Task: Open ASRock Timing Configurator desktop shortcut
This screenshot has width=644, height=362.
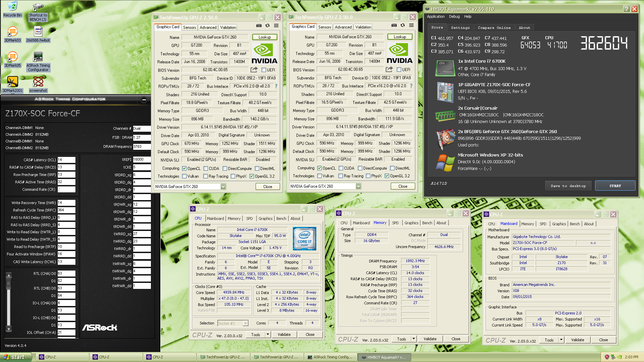Action: pos(38,61)
